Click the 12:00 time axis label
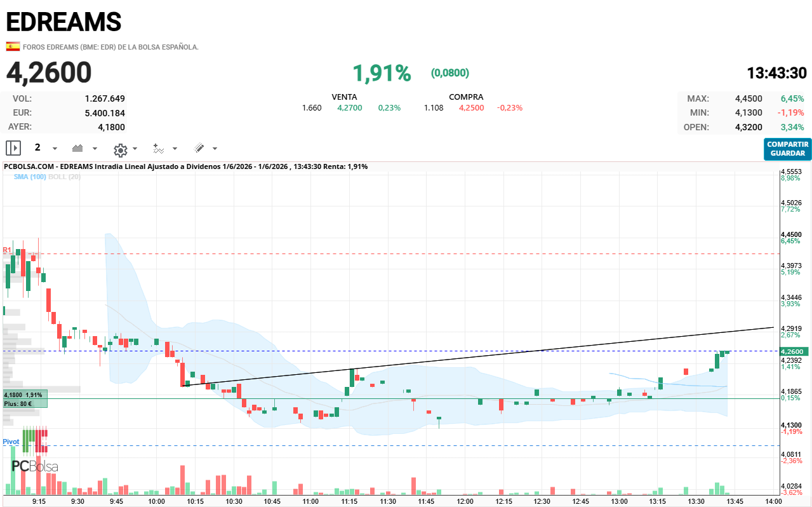 (x=465, y=501)
